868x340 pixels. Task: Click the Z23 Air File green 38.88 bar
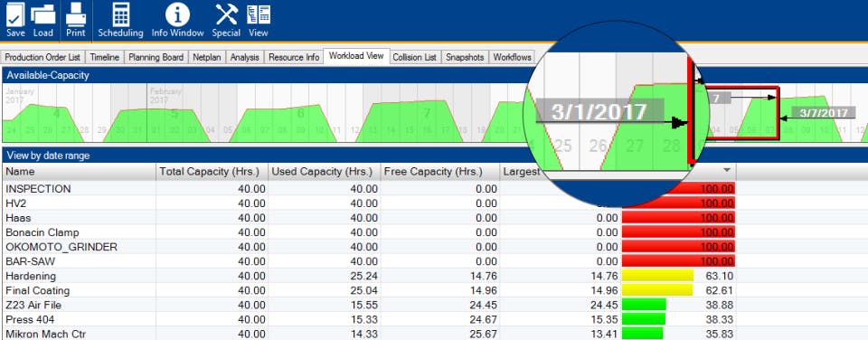644,305
